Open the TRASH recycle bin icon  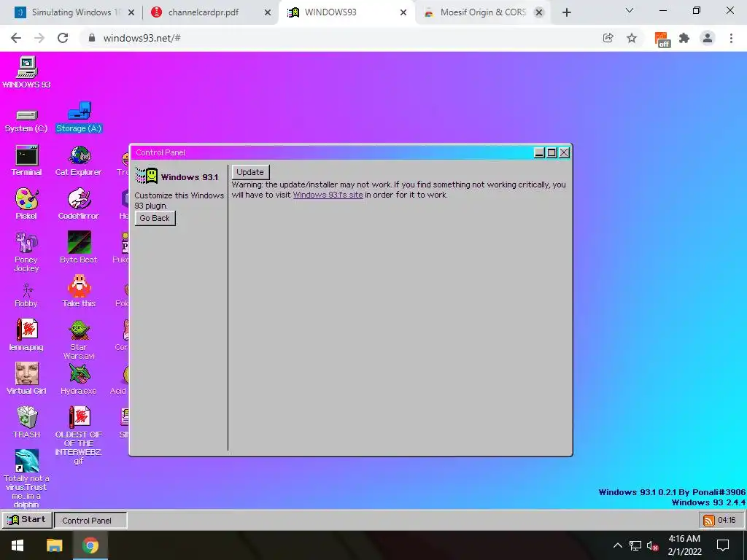[x=27, y=422]
